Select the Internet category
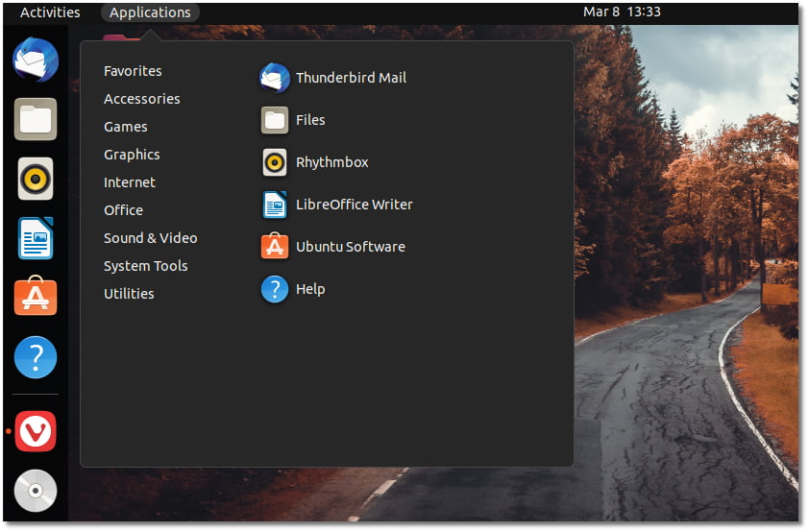 coord(130,182)
